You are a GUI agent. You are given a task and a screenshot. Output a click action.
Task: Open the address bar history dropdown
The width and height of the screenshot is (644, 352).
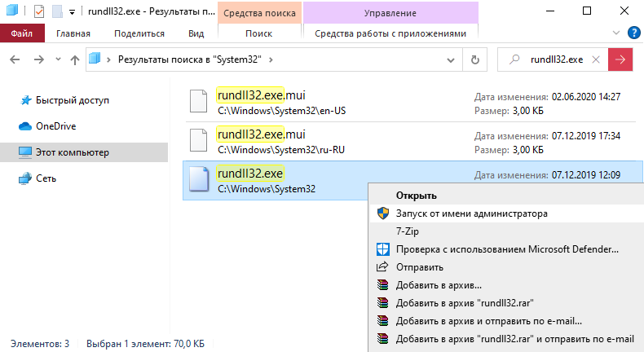pos(451,60)
